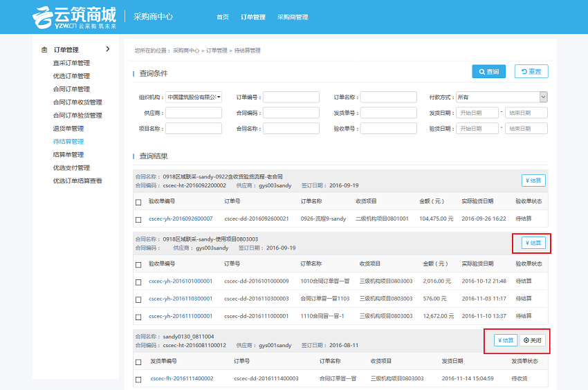Click the 订单管理 sidebar list icon
Image resolution: width=588 pixels, height=390 pixels.
click(44, 50)
